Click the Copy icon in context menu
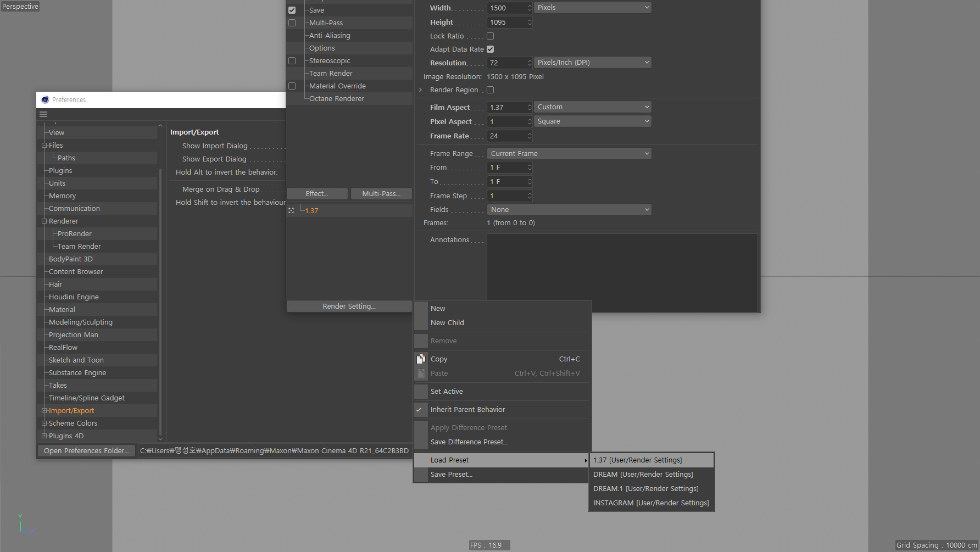Image resolution: width=980 pixels, height=552 pixels. pos(421,359)
